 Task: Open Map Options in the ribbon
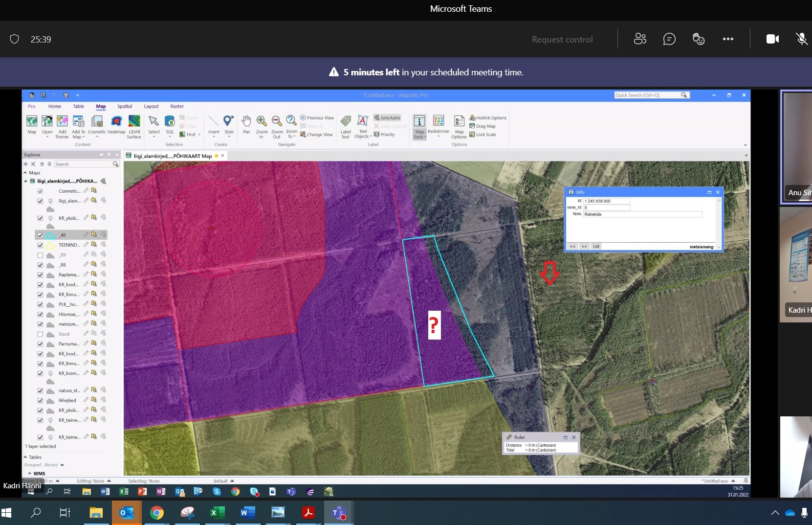pos(459,127)
